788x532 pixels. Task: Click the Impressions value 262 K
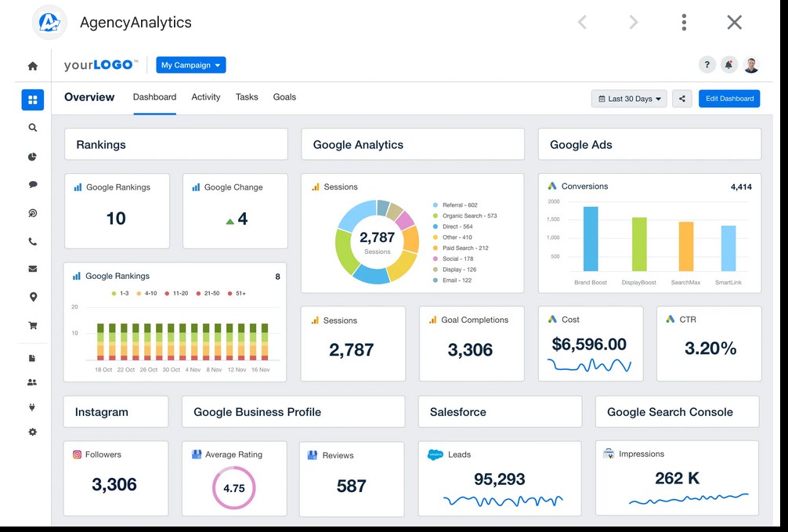677,478
